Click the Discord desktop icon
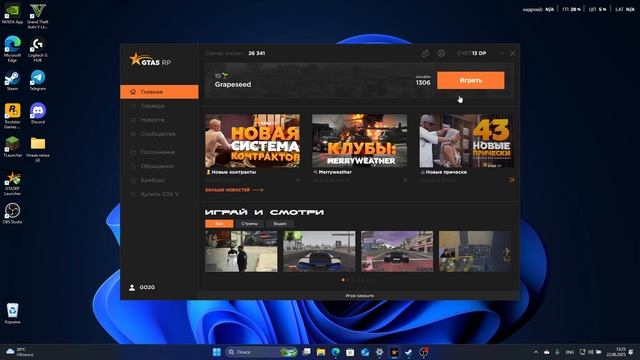This screenshot has height=360, width=640. point(38,113)
